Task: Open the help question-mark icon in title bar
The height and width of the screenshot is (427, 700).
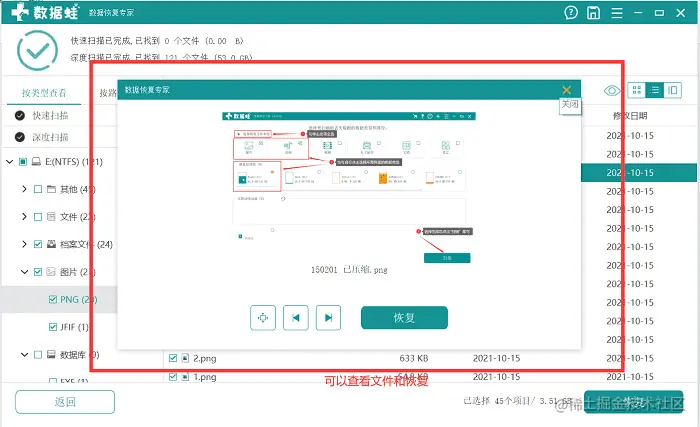Action: click(x=571, y=13)
